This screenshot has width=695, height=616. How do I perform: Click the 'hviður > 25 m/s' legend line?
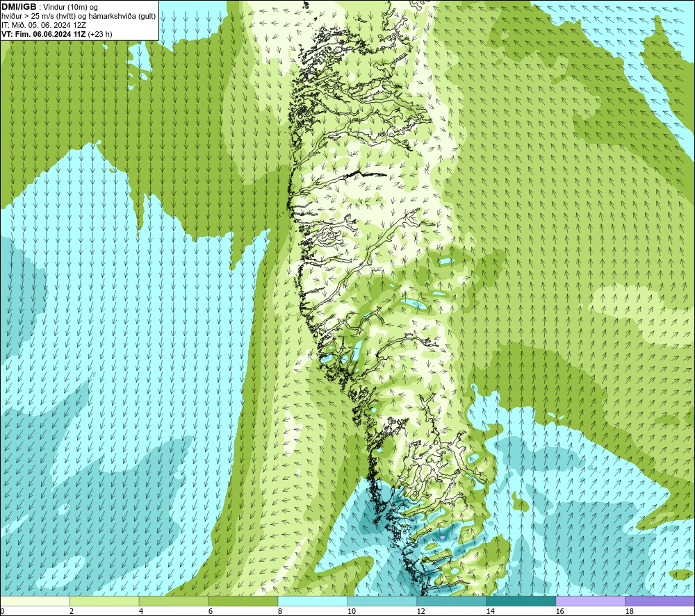pyautogui.click(x=79, y=17)
